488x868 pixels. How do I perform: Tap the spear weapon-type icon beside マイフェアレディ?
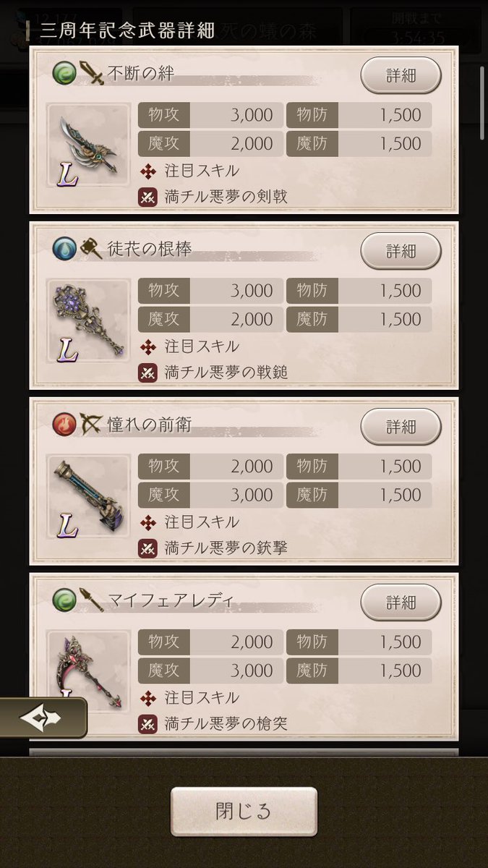[x=91, y=600]
